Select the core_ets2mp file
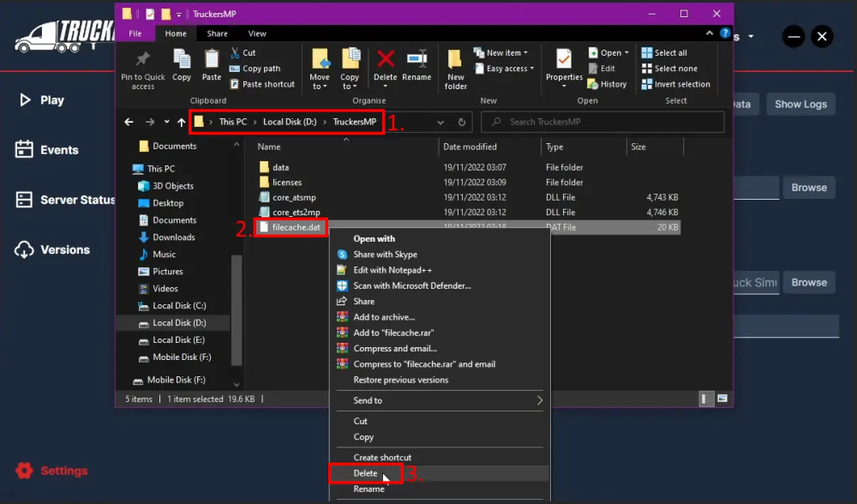This screenshot has height=504, width=857. (x=296, y=213)
